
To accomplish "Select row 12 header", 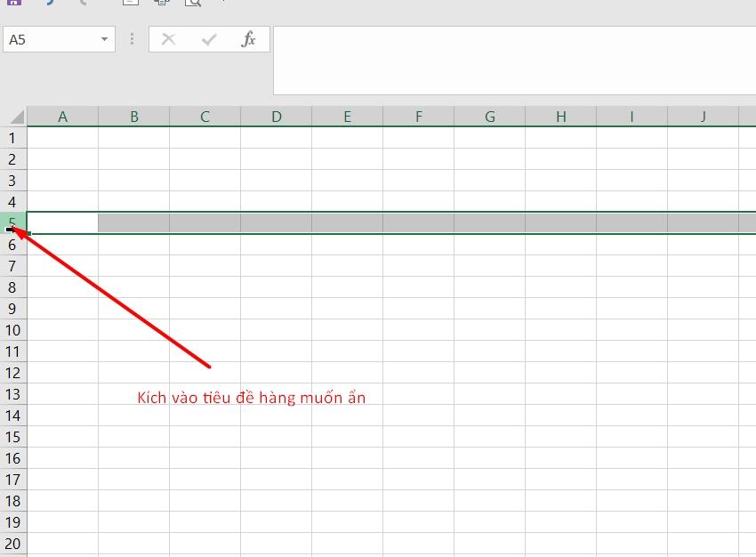I will [13, 372].
